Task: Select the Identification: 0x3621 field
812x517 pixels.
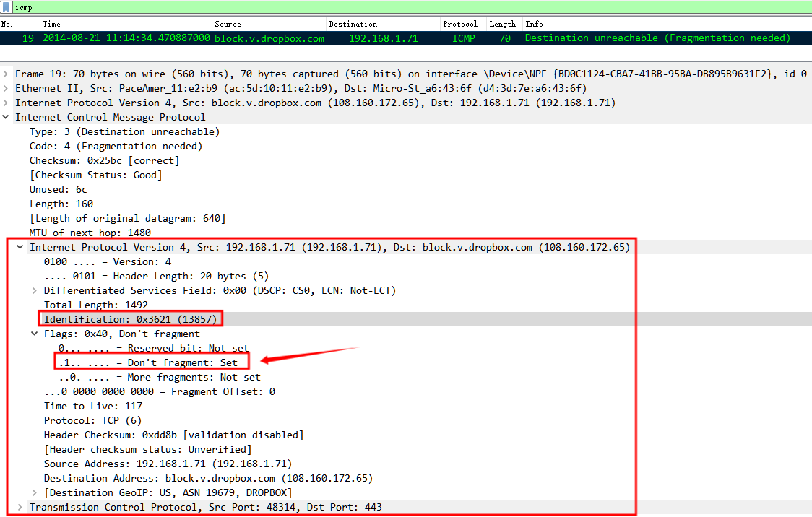Action: click(x=130, y=319)
